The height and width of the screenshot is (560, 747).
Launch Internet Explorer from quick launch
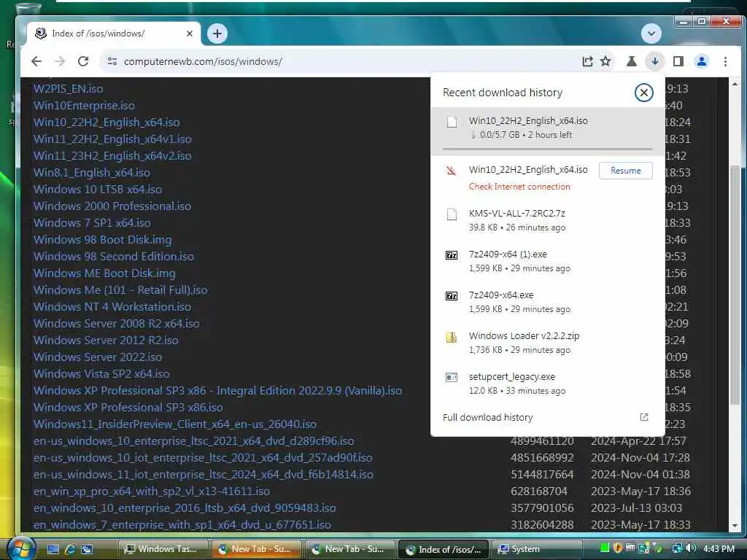click(x=70, y=549)
